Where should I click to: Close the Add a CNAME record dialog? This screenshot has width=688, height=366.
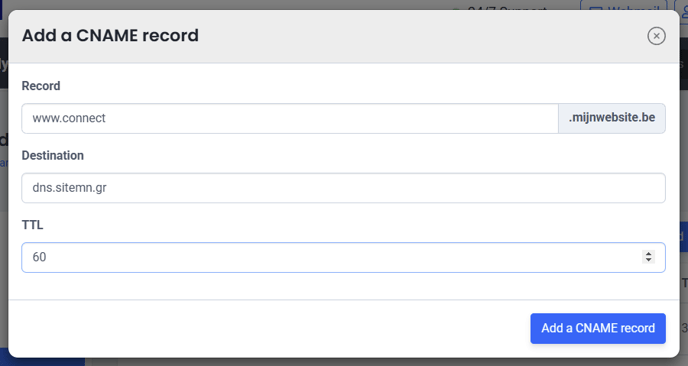click(656, 36)
